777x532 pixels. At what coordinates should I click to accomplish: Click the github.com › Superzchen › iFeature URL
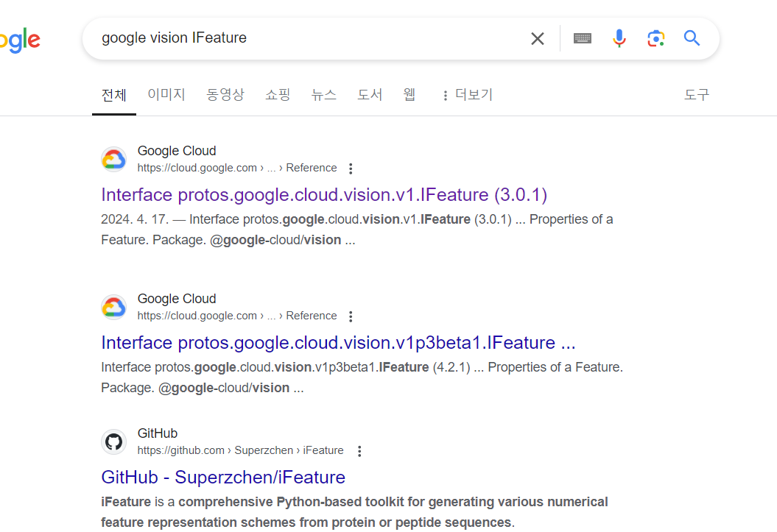pyautogui.click(x=240, y=450)
